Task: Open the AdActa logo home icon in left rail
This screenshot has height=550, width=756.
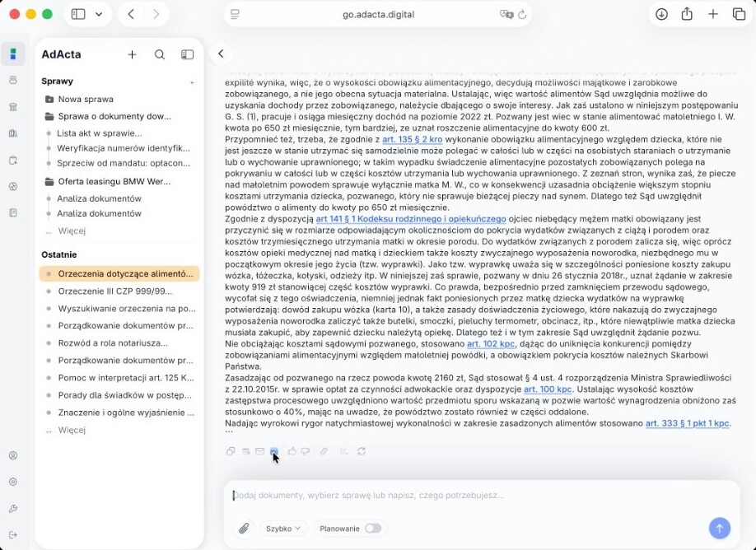Action: 13,54
